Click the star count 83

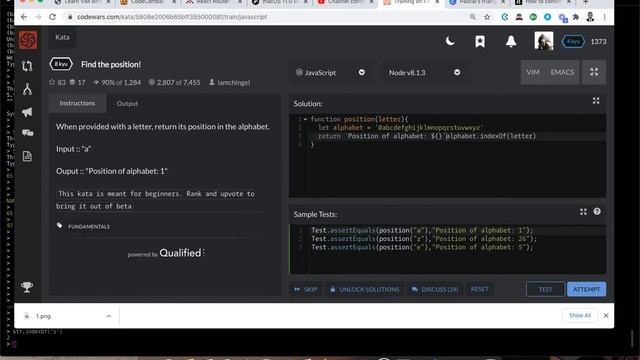(x=57, y=82)
